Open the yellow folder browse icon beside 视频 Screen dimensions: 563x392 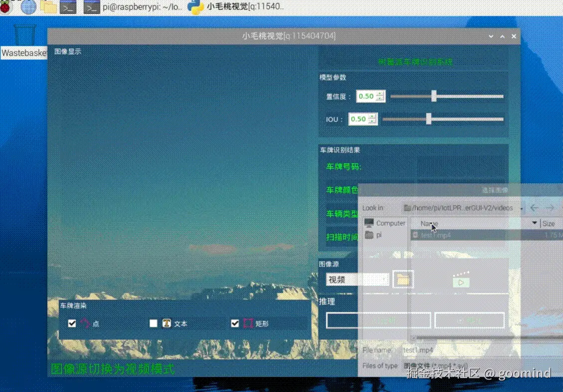[x=403, y=279]
